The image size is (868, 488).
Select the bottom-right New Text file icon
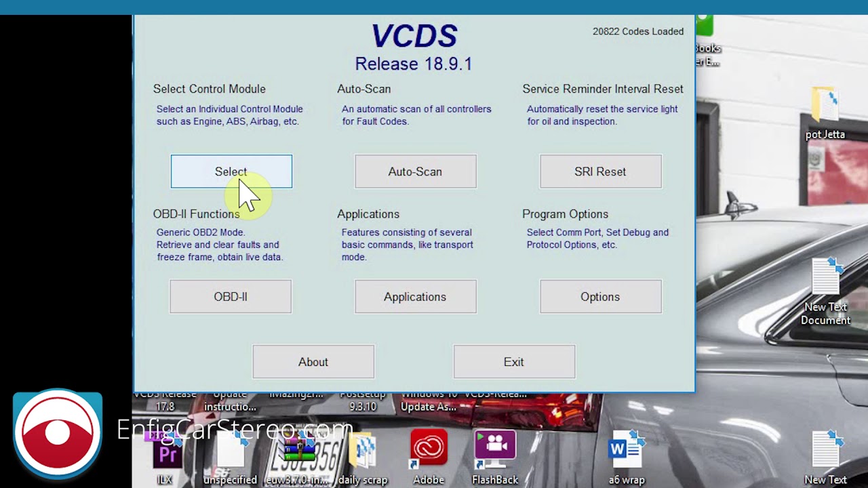[825, 457]
